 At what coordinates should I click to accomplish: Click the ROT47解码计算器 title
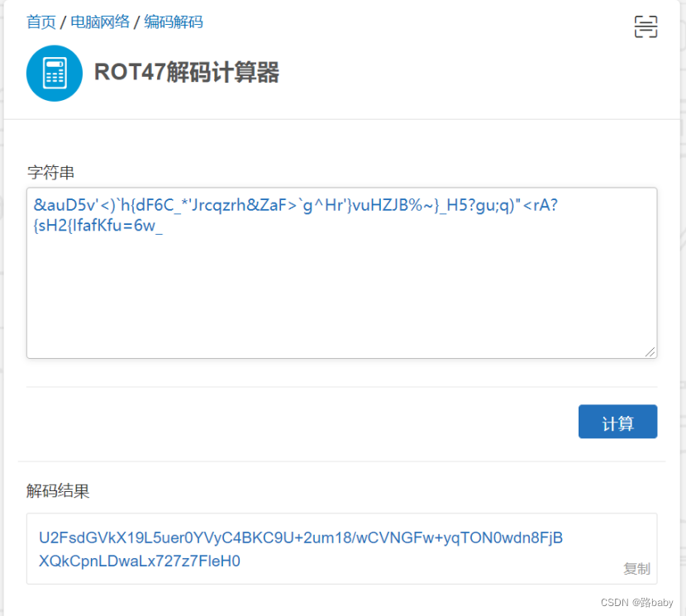tap(187, 72)
